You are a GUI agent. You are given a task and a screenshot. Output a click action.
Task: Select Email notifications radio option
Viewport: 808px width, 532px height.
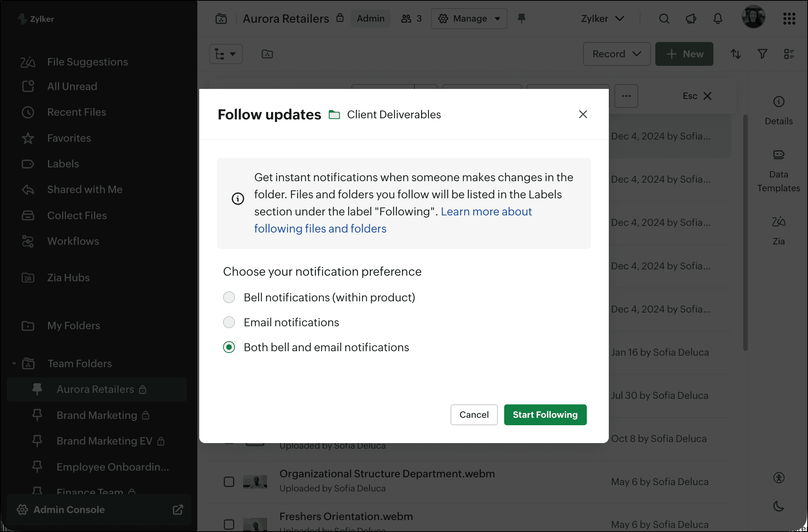[229, 322]
